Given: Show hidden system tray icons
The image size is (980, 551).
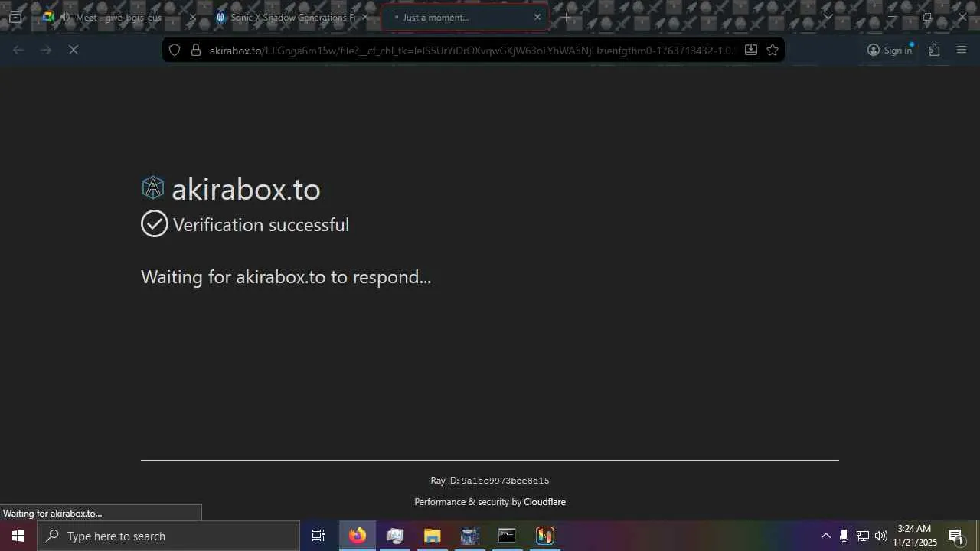Looking at the screenshot, I should [x=825, y=536].
